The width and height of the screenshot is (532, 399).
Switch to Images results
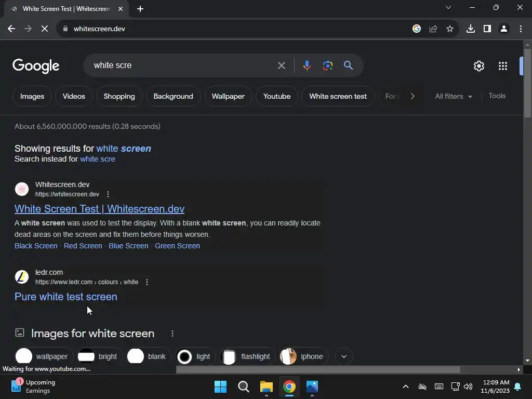click(32, 96)
